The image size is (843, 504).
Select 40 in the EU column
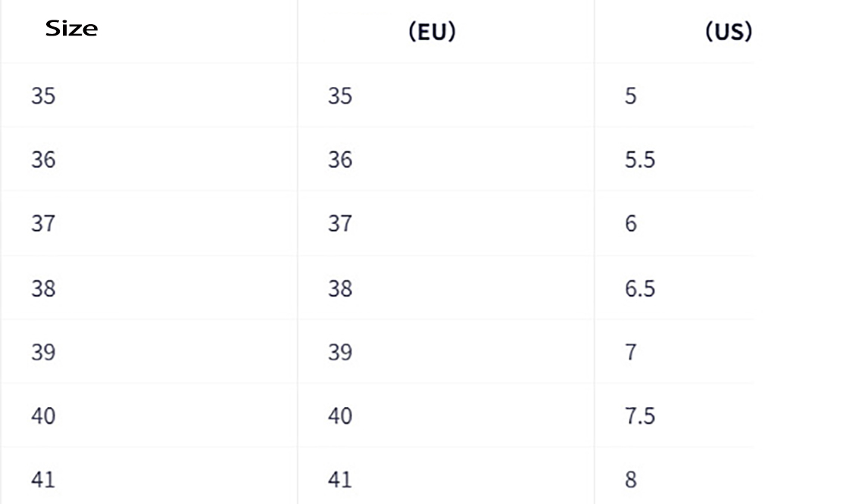pos(340,415)
